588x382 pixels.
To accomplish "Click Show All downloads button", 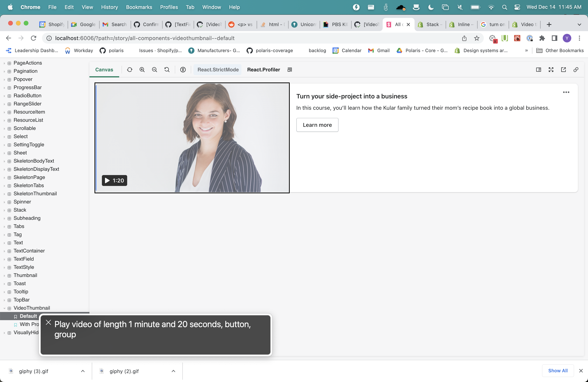I will [x=558, y=371].
